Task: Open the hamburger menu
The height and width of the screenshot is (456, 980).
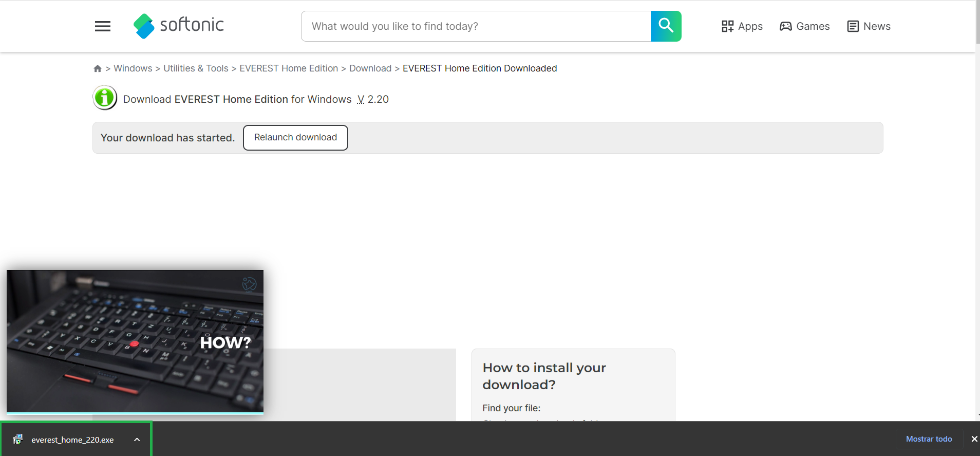Action: (103, 26)
